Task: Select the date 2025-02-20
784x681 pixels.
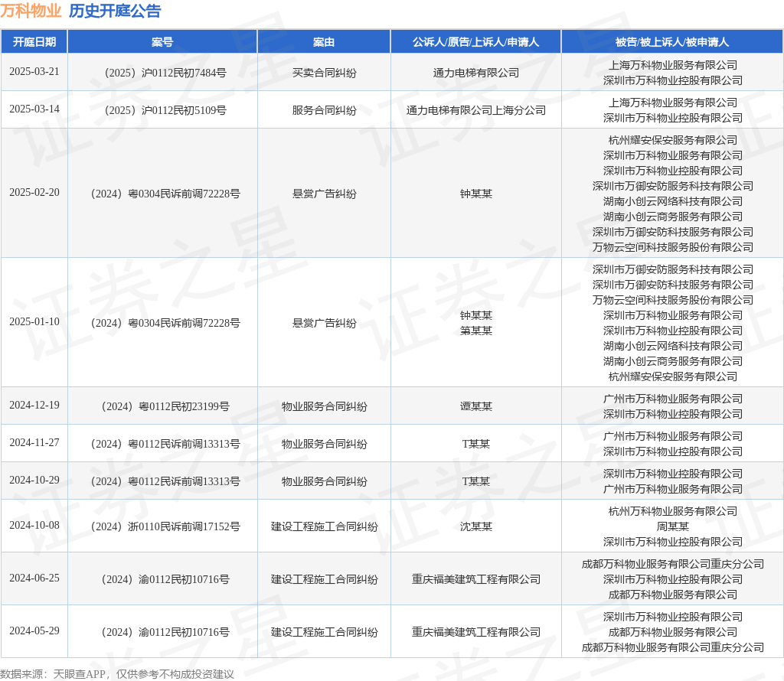Action: pyautogui.click(x=34, y=192)
